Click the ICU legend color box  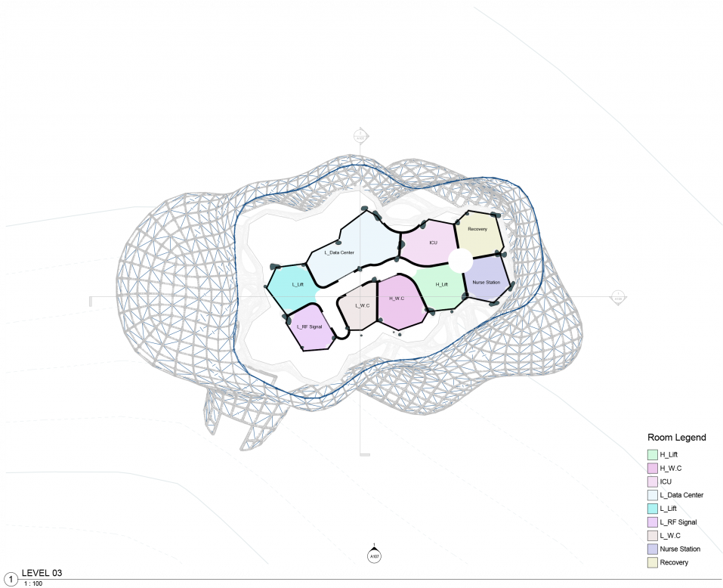(x=653, y=481)
